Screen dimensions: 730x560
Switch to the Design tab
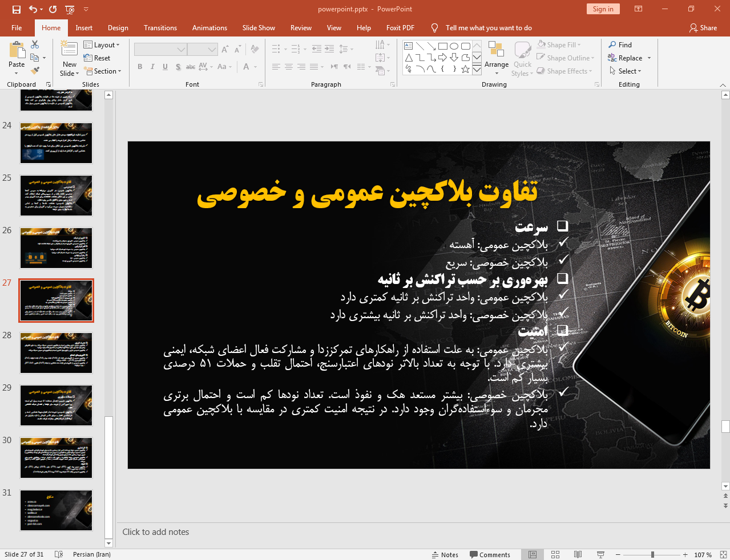tap(118, 28)
